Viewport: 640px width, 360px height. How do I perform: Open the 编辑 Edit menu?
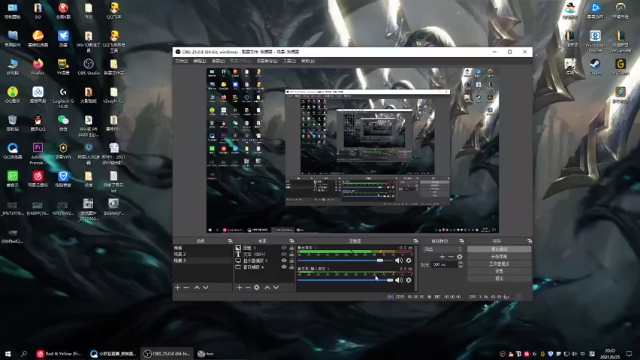click(199, 61)
